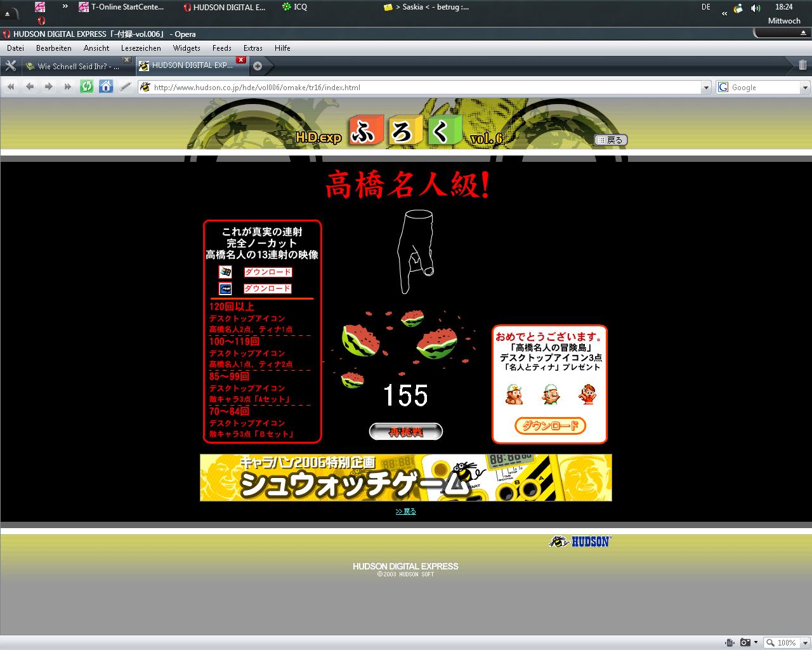Click the 戻る button in page header

(610, 140)
